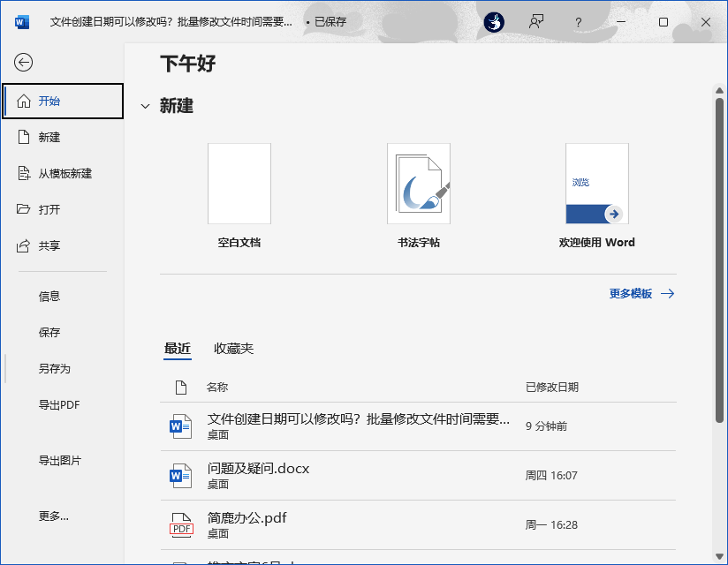Switch to the 最近 tab
The width and height of the screenshot is (728, 565).
click(178, 349)
